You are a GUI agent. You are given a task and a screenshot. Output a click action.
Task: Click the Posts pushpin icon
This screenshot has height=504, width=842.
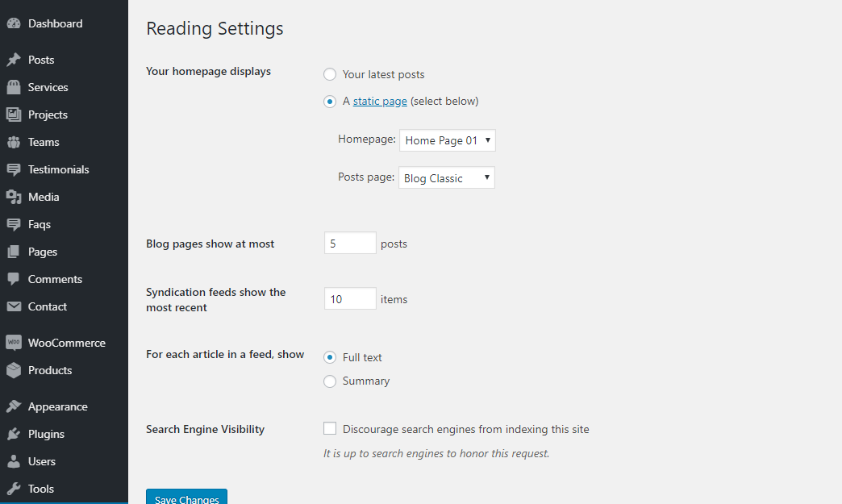[x=14, y=60]
